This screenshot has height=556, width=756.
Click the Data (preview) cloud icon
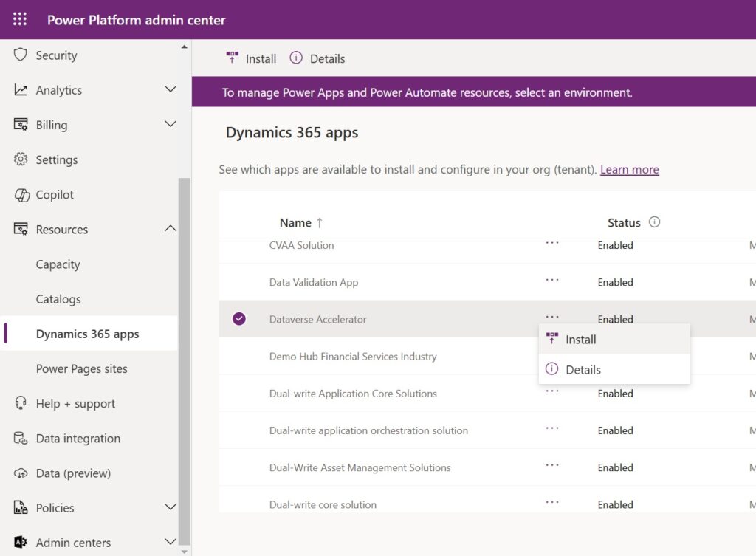[20, 473]
